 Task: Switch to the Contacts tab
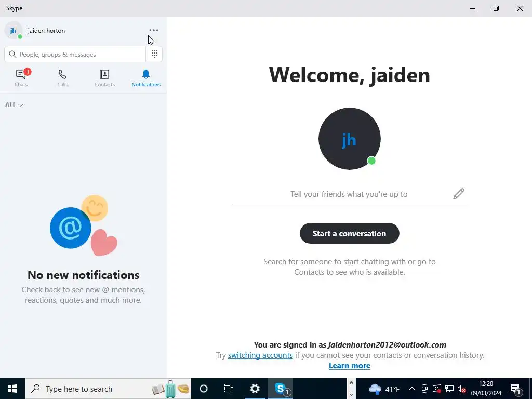pyautogui.click(x=104, y=78)
